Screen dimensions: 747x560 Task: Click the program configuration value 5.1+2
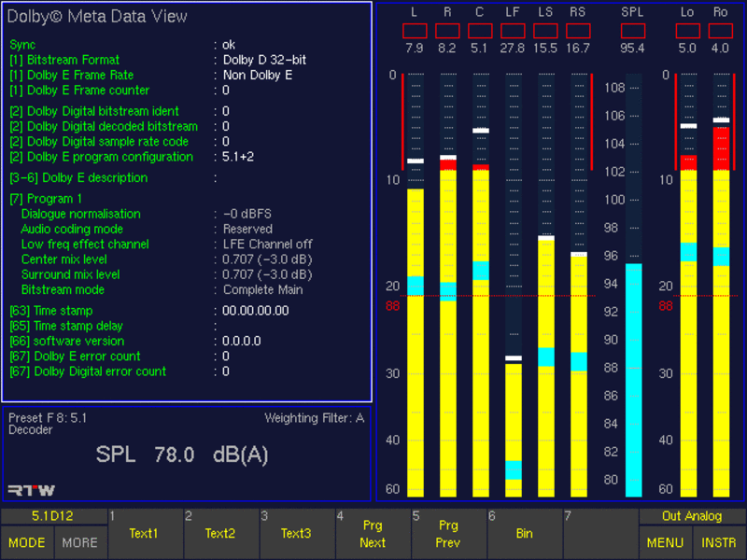pyautogui.click(x=238, y=157)
